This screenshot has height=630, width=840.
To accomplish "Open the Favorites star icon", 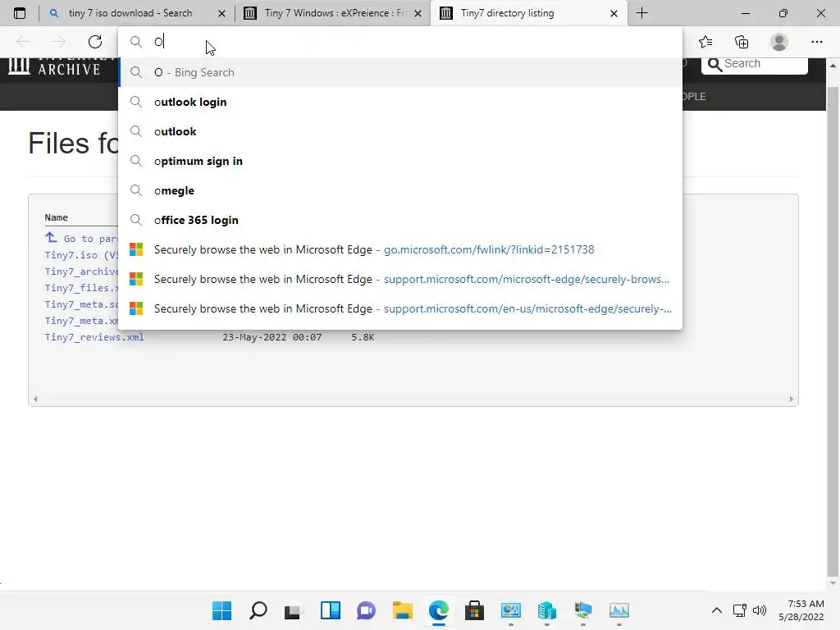I will coord(705,42).
